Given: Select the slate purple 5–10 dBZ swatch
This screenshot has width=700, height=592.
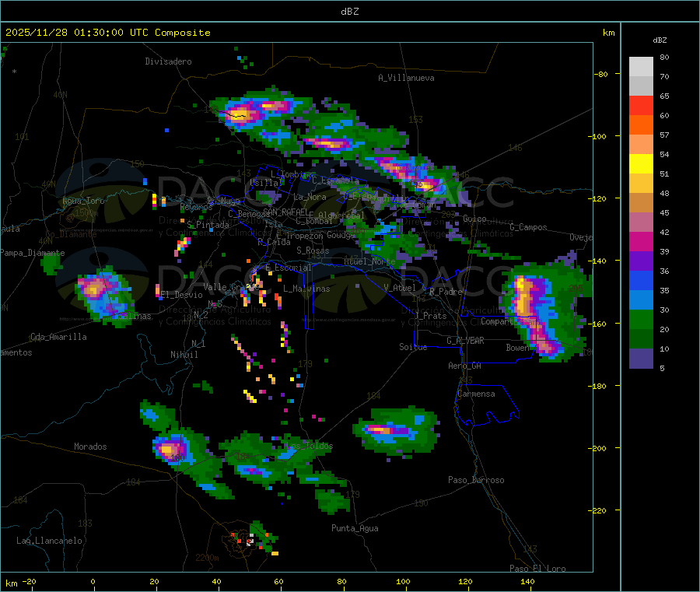Looking at the screenshot, I should click(x=641, y=359).
